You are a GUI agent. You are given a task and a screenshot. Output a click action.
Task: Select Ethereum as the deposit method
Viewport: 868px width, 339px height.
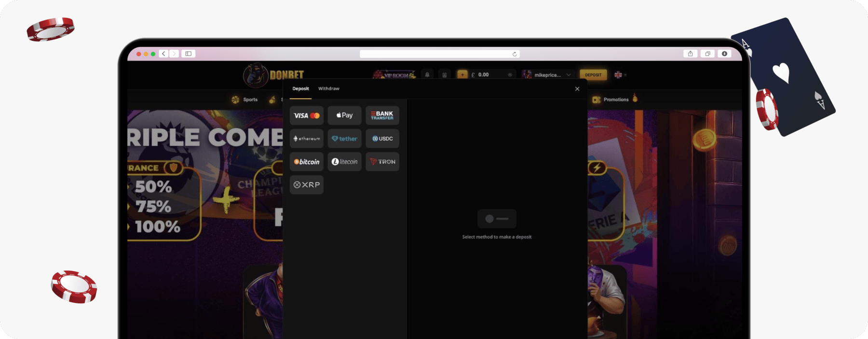coord(307,139)
